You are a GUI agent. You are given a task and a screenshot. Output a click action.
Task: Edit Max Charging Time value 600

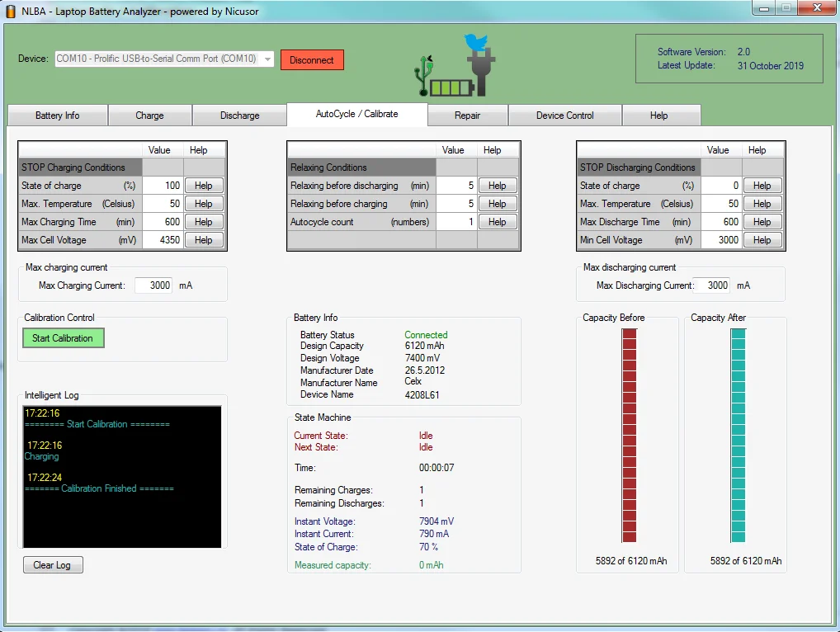(163, 222)
